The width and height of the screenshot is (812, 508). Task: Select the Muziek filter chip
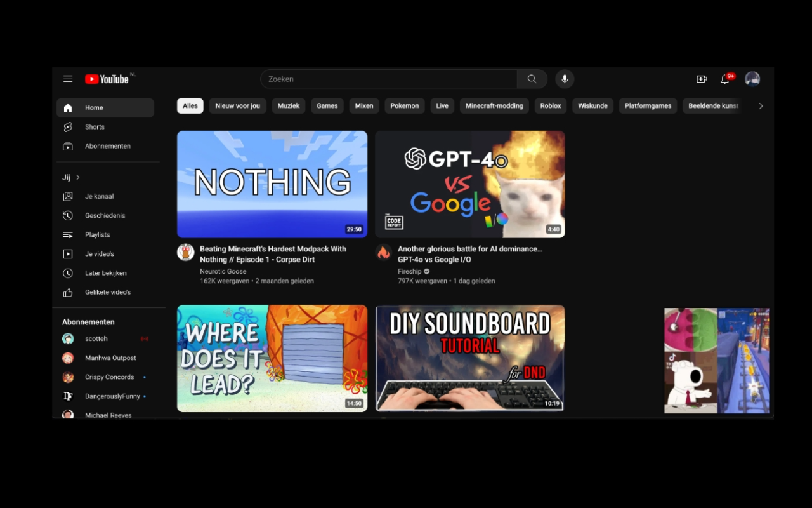click(x=289, y=106)
